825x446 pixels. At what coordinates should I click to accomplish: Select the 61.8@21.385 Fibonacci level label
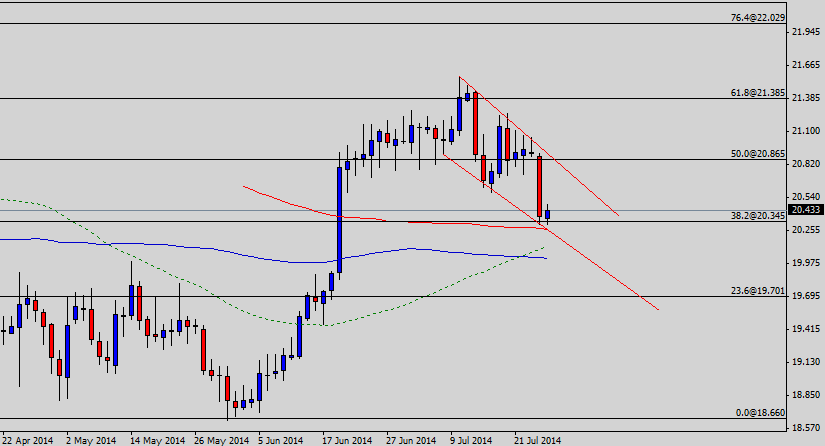tap(756, 91)
